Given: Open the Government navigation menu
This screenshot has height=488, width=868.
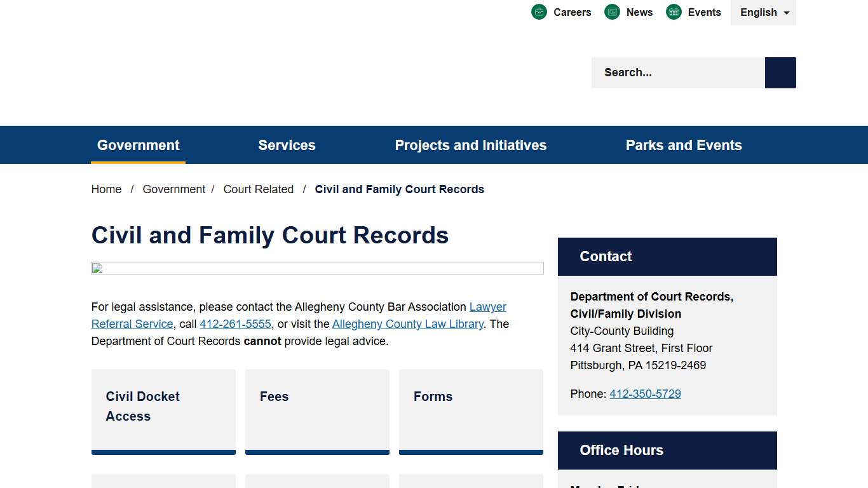Looking at the screenshot, I should [x=138, y=145].
